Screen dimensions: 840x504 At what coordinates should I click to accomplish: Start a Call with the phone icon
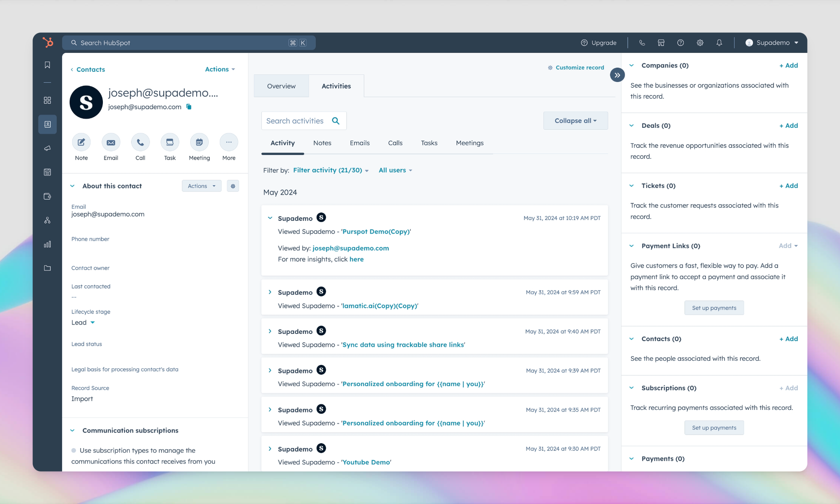point(140,142)
